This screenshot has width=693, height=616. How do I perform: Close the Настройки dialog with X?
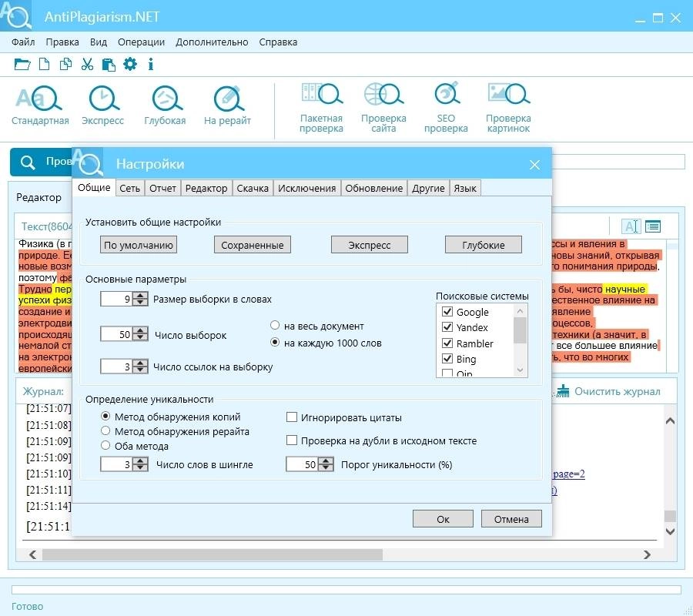[534, 165]
